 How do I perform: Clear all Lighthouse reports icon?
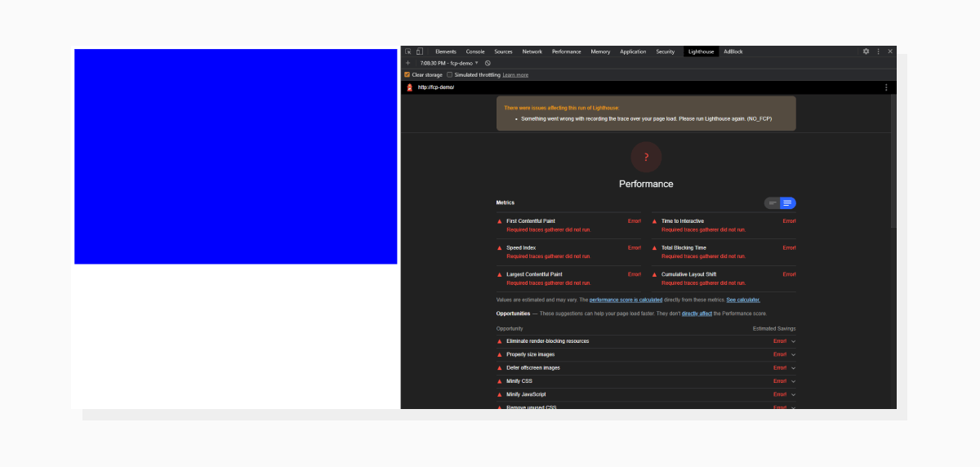(x=488, y=63)
